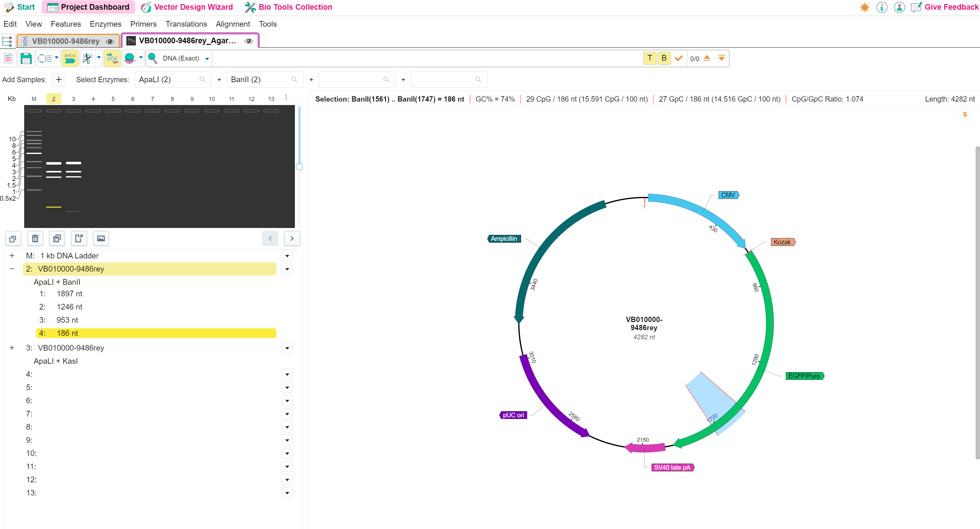Click the Add Samples plus button
This screenshot has height=529, width=980.
click(x=59, y=79)
